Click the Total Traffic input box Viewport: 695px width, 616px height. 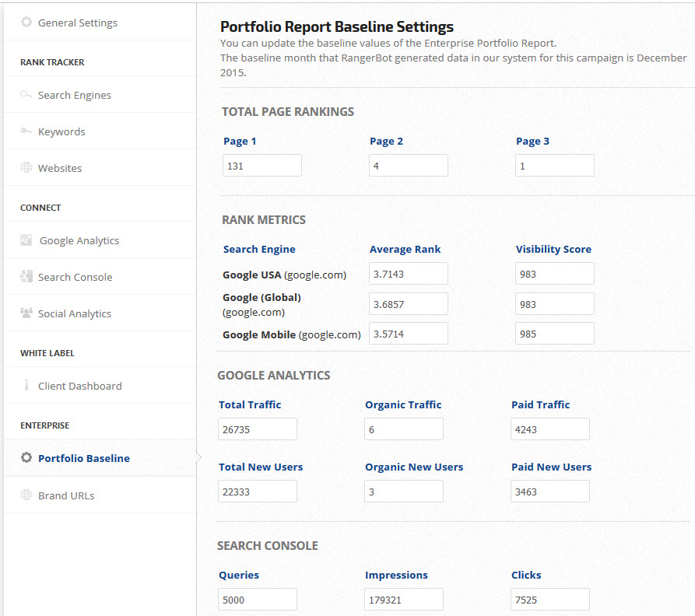point(258,429)
